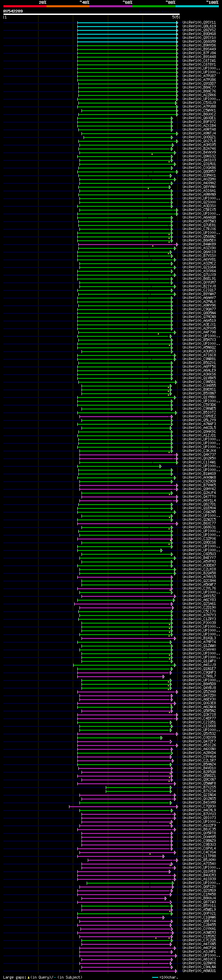Select the UniRef100_Q02R50 label
This screenshot has width=222, height=980.
click(x=199, y=459)
